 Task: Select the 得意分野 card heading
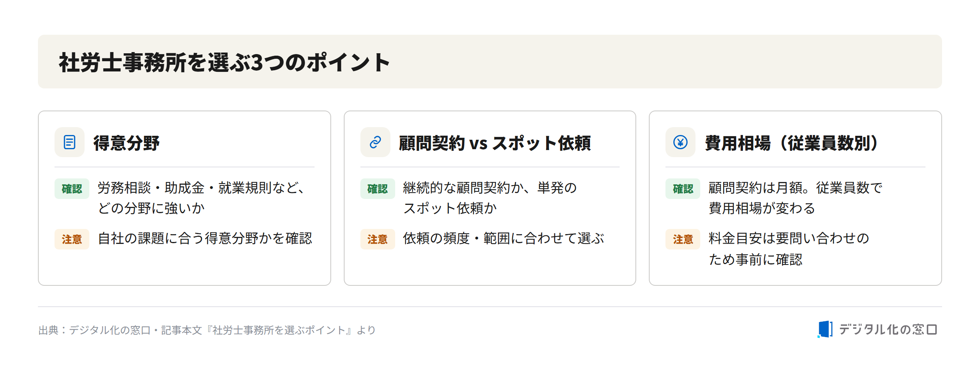tap(126, 143)
